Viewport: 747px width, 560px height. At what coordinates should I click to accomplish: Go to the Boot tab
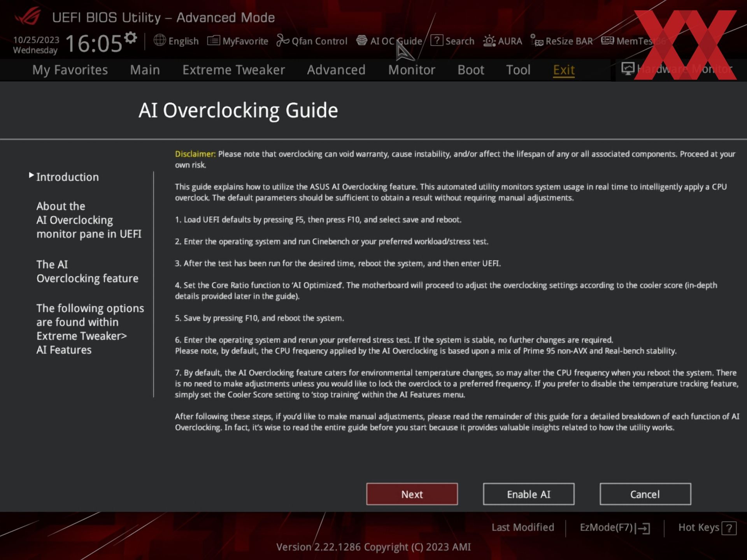tap(471, 70)
